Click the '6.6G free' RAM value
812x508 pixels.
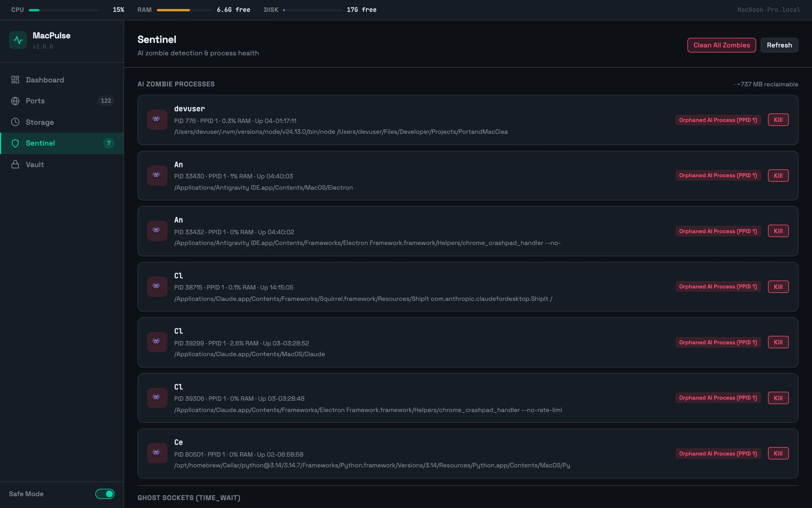(x=233, y=10)
